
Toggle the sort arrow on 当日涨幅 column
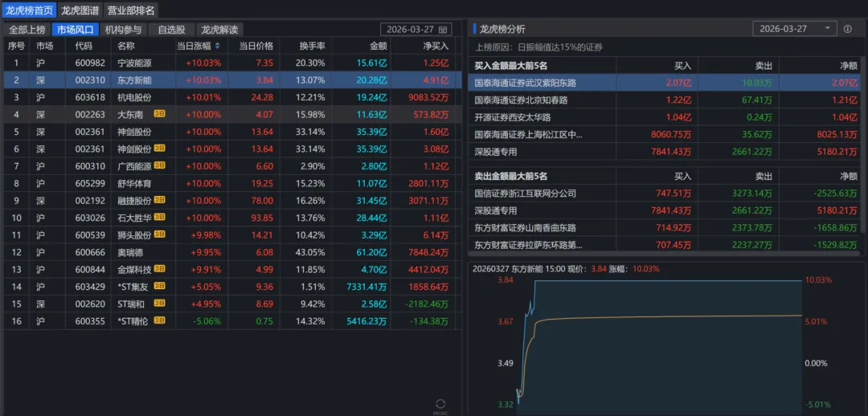pos(217,47)
